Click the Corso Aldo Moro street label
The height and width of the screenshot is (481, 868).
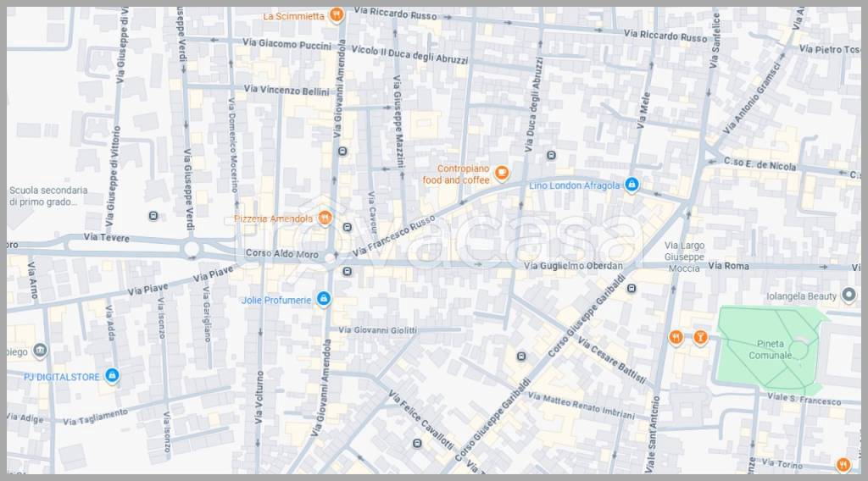point(281,254)
